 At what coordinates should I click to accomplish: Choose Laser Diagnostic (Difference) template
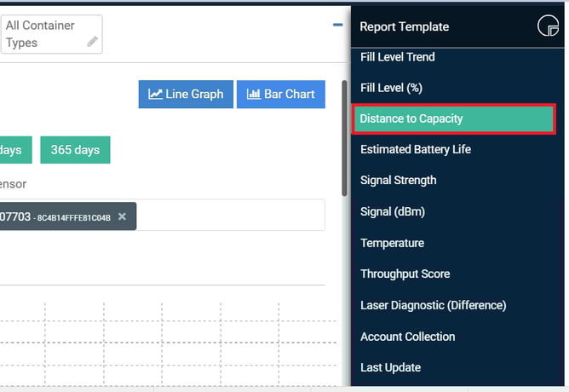pyautogui.click(x=434, y=305)
